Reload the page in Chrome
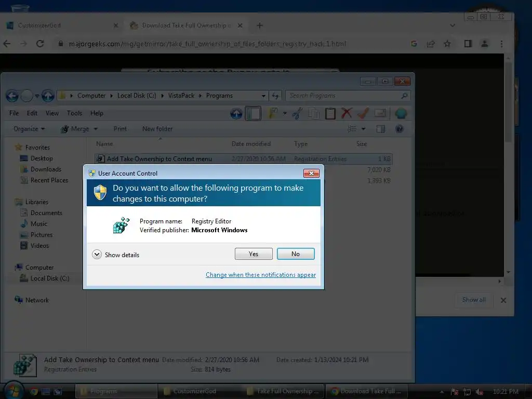 click(x=40, y=44)
